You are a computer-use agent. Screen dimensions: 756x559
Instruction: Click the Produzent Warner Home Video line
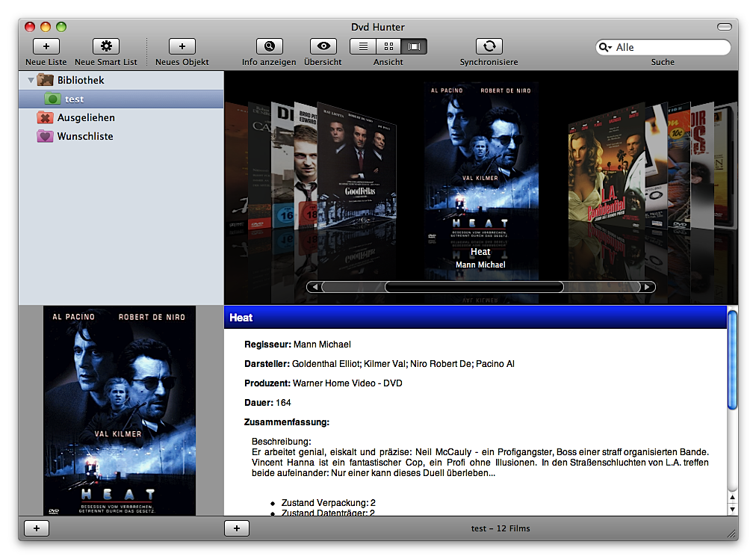pyautogui.click(x=323, y=383)
